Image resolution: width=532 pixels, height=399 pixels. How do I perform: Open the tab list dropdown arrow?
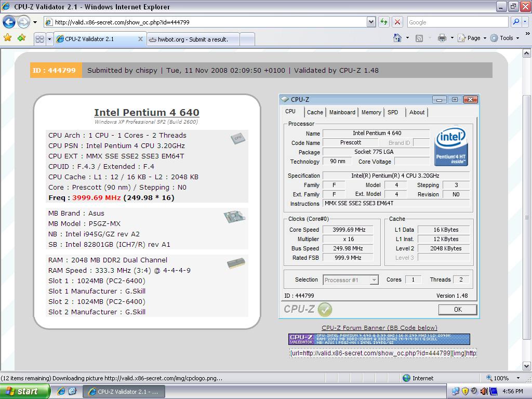tap(49, 39)
